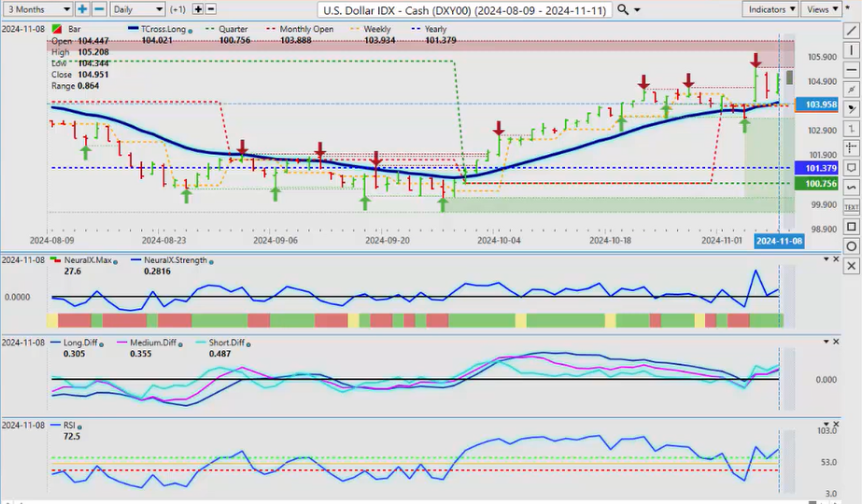Click the delete drawings X tool

[x=851, y=266]
